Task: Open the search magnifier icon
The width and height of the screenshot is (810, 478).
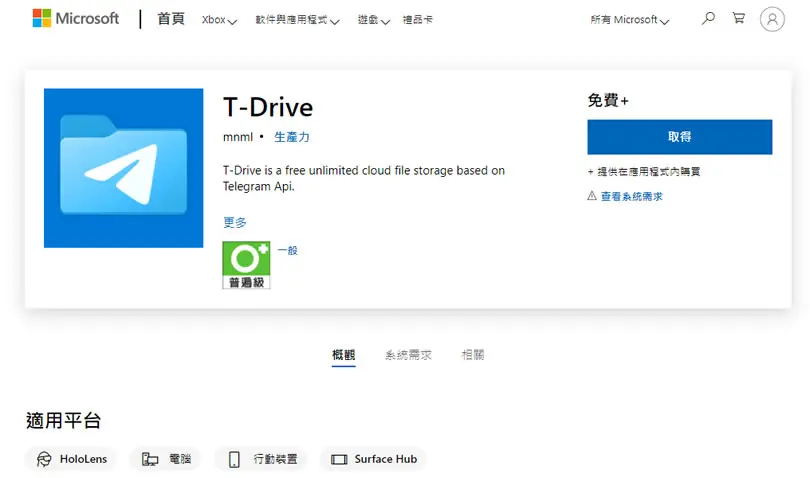Action: [708, 19]
